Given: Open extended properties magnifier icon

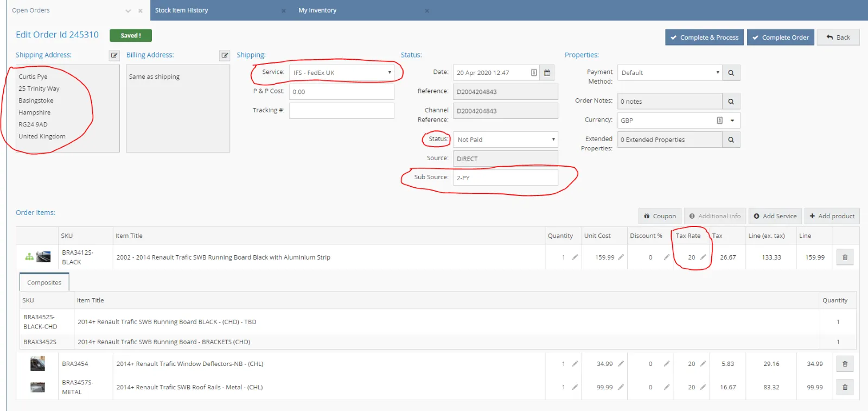Looking at the screenshot, I should coord(731,140).
